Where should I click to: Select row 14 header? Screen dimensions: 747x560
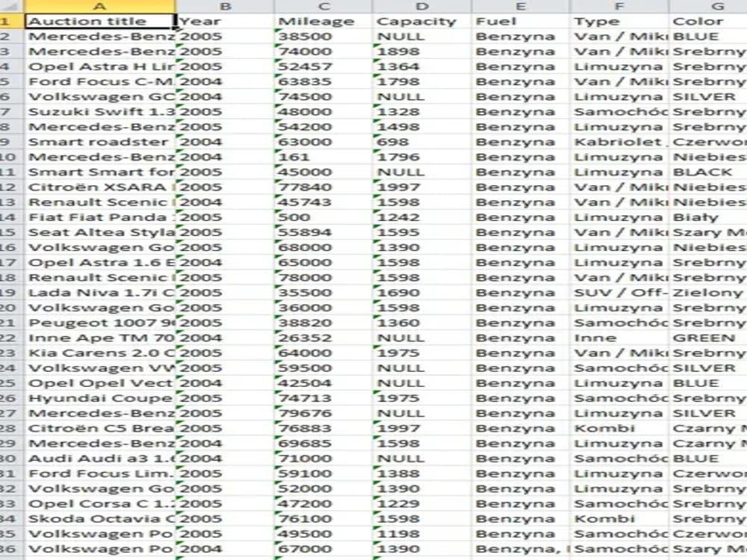(11, 217)
